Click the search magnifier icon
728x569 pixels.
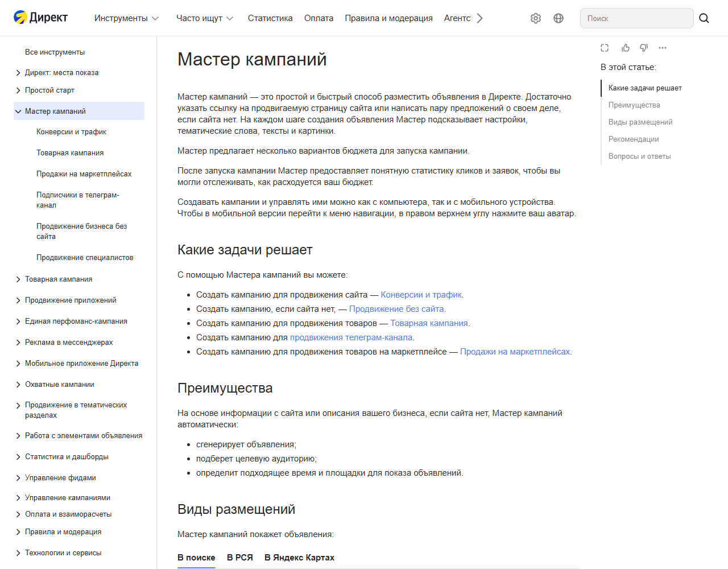coord(704,18)
